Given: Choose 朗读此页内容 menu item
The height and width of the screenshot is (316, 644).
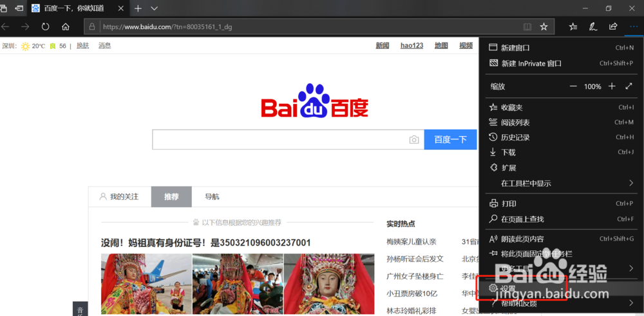Looking at the screenshot, I should (x=562, y=239).
